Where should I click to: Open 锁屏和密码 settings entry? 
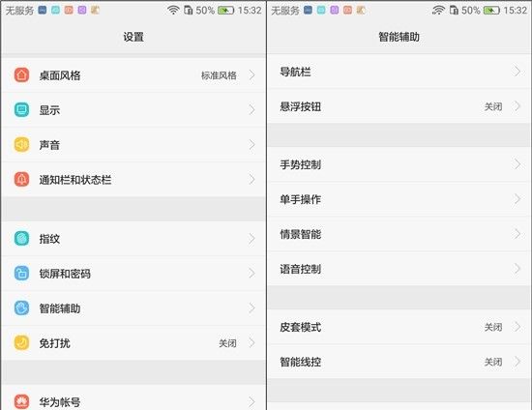click(133, 273)
